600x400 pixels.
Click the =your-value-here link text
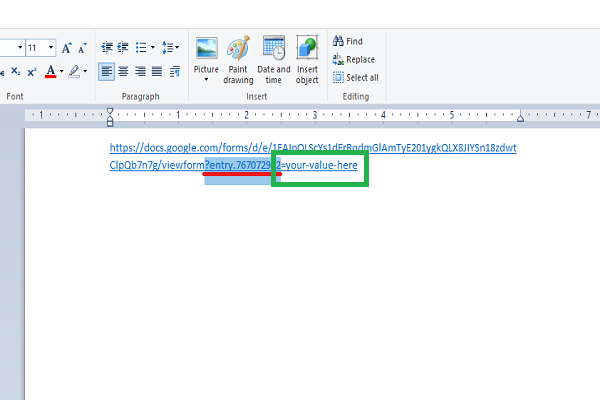point(319,165)
